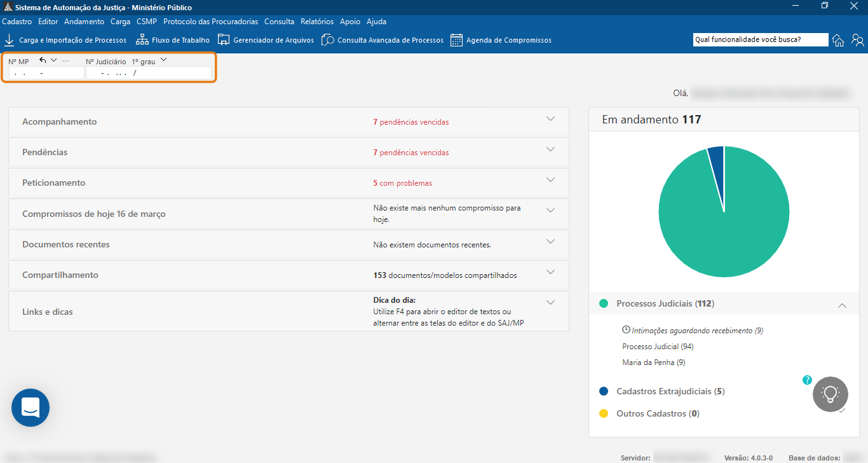The image size is (868, 463).
Task: Open the 1º grau dropdown
Action: (163, 60)
